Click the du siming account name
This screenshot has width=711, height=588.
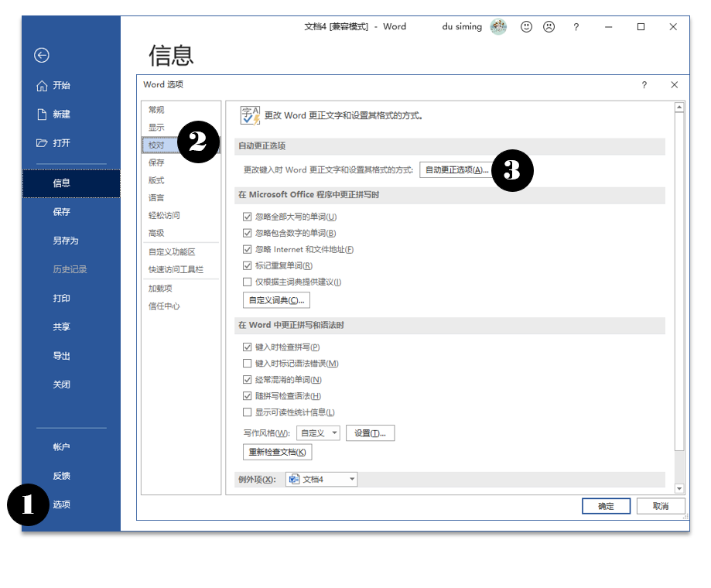[462, 27]
